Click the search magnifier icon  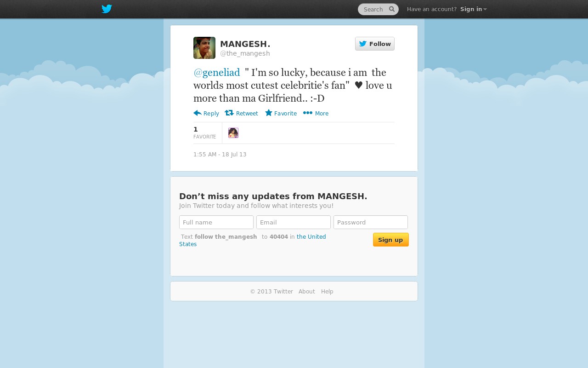point(392,9)
